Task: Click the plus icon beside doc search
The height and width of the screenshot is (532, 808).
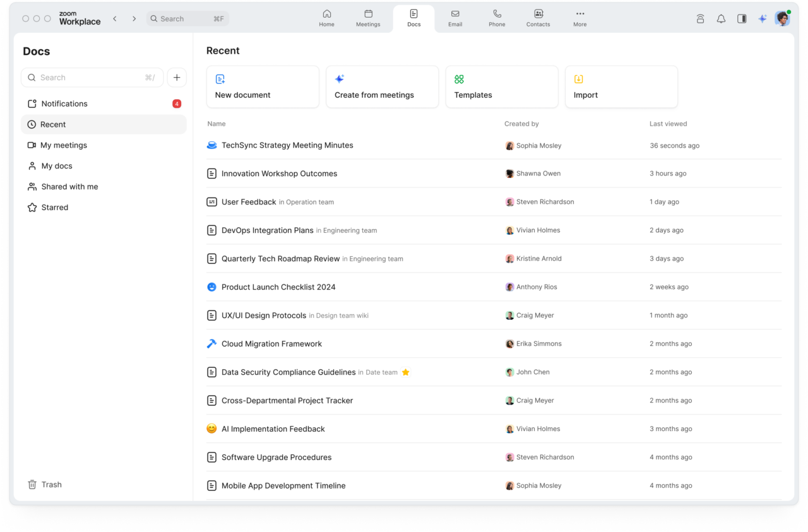Action: (x=177, y=77)
